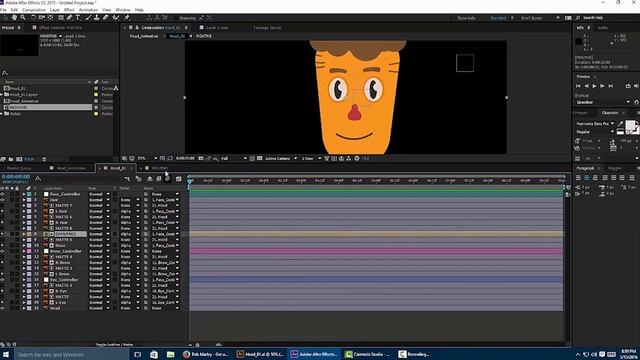Click the Project panel search magnifier icon

5,73
